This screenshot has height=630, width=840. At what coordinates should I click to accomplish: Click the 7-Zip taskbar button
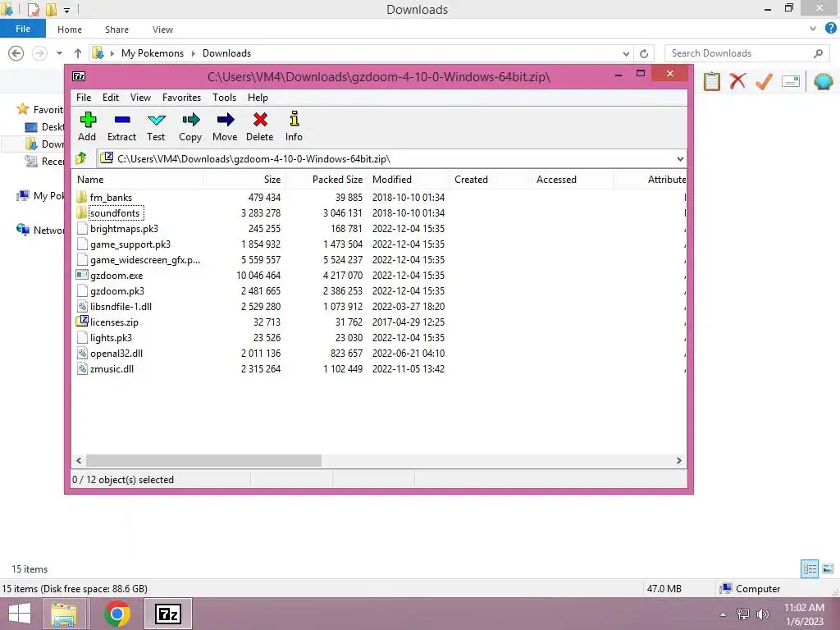[167, 614]
